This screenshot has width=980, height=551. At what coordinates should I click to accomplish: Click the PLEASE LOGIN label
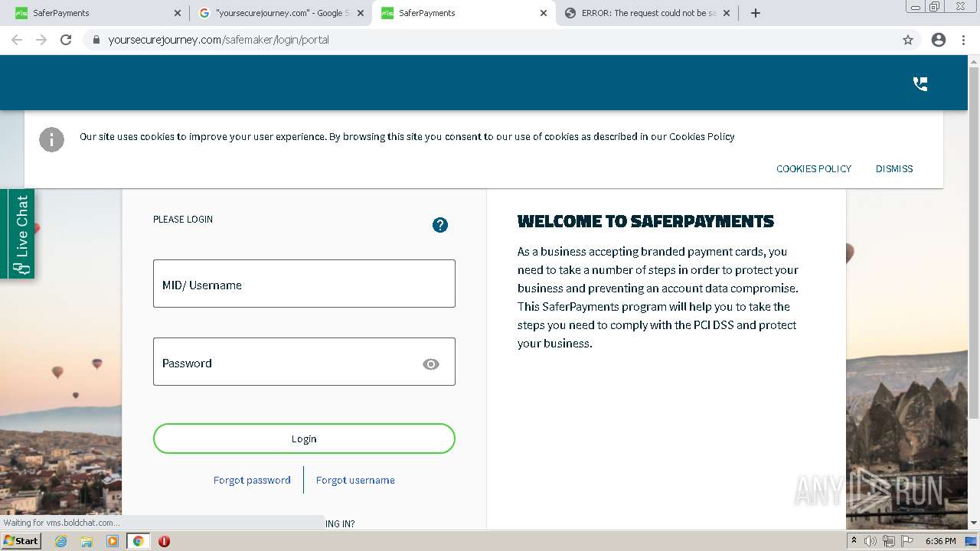[183, 219]
